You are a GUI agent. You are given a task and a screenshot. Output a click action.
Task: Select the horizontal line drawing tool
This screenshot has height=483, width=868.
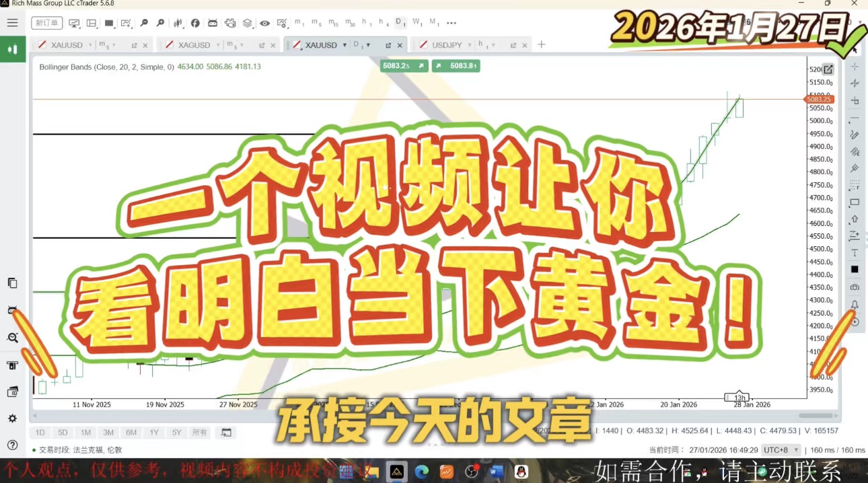855,118
